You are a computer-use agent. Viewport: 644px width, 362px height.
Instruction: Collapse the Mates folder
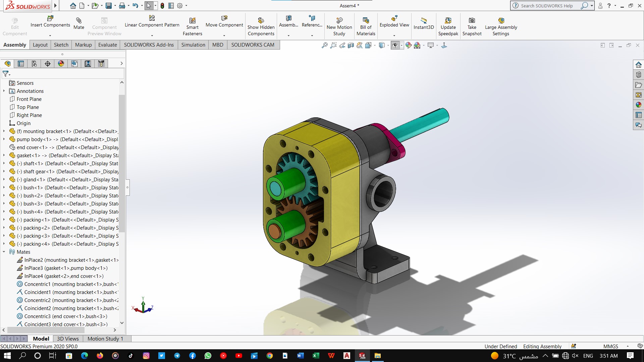click(x=4, y=252)
